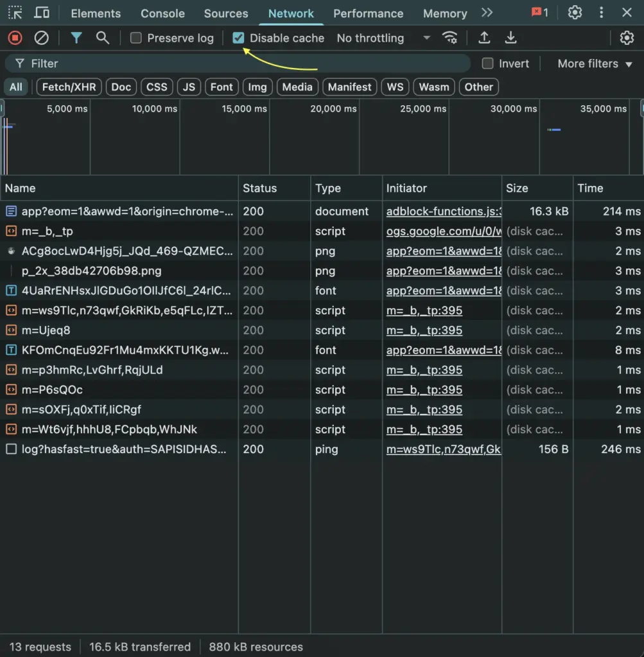Toggle the filter funnel icon
The width and height of the screenshot is (644, 657).
[x=76, y=38]
